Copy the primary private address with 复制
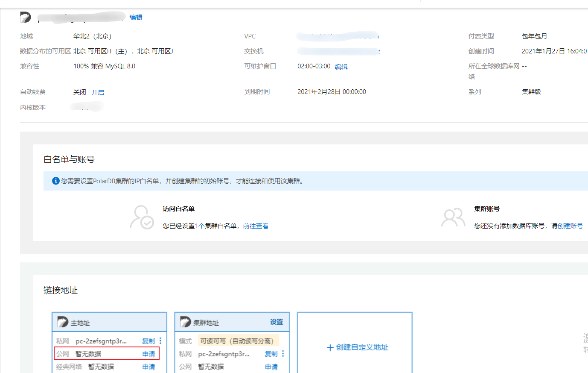Viewport: 588px width, 373px height. coord(148,341)
